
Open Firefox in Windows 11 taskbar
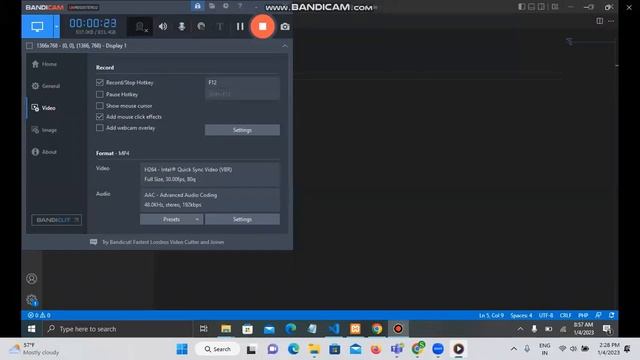pos(376,349)
